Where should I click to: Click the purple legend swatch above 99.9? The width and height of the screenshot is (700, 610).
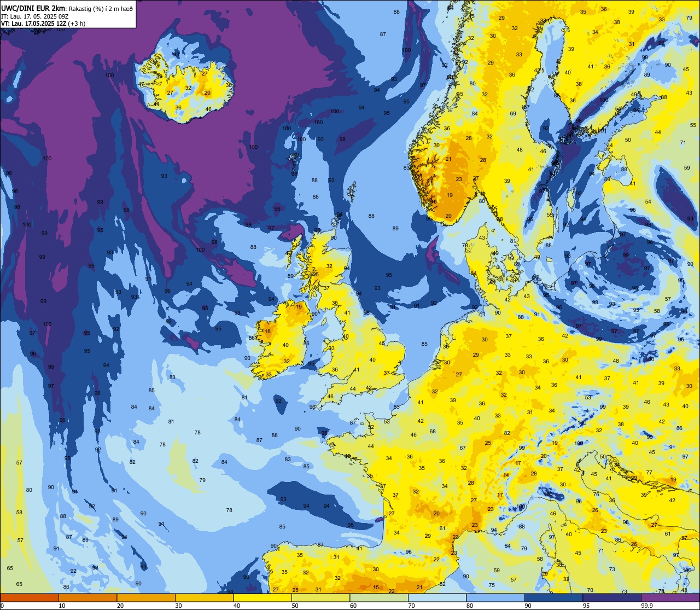tap(670, 597)
